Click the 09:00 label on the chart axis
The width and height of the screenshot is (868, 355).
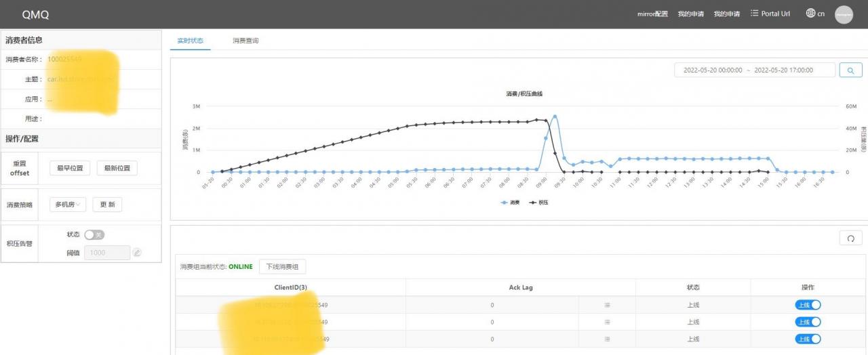[542, 184]
